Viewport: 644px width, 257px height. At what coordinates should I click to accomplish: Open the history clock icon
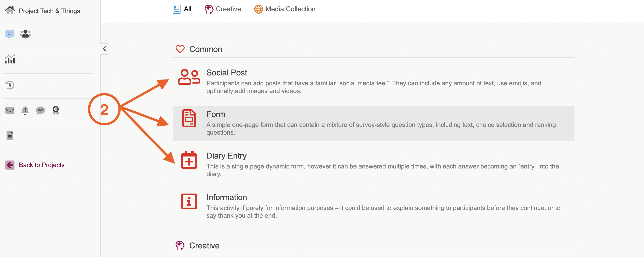click(x=10, y=85)
